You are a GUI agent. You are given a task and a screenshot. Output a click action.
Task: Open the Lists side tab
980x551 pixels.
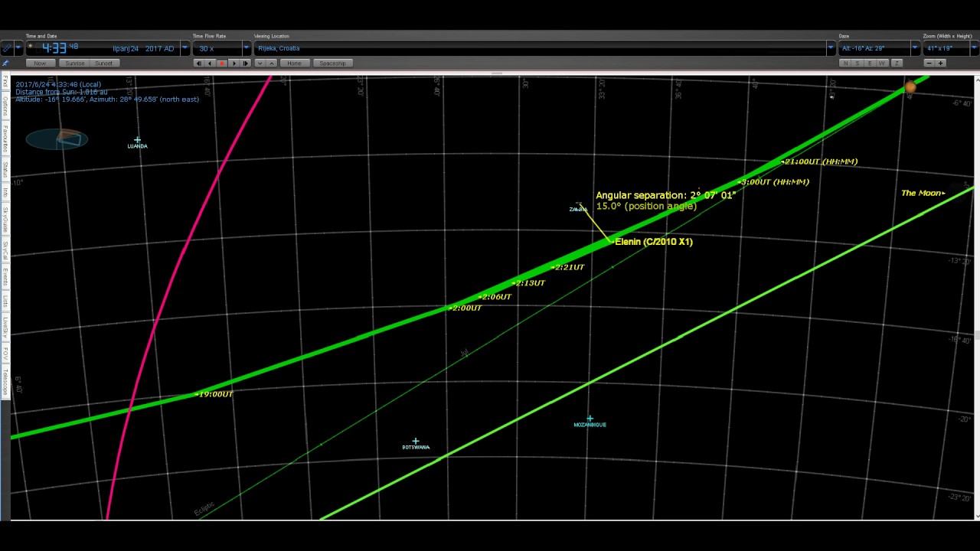click(5, 302)
